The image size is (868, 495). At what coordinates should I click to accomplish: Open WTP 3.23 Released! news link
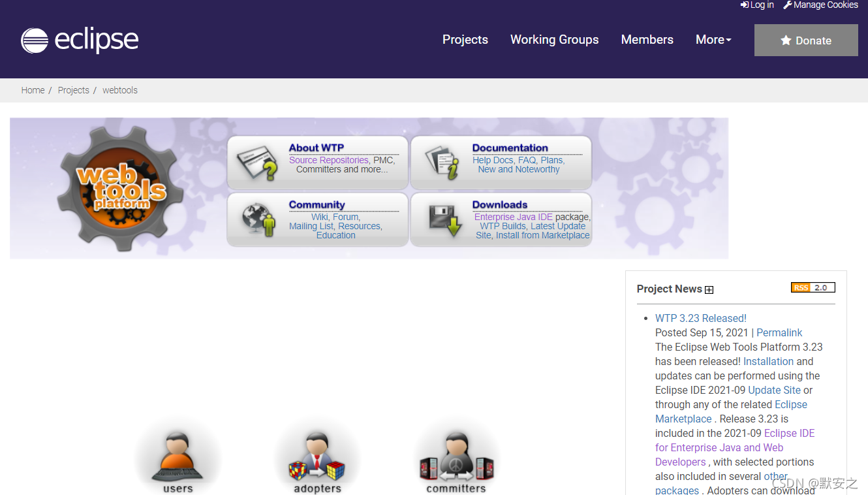tap(701, 318)
